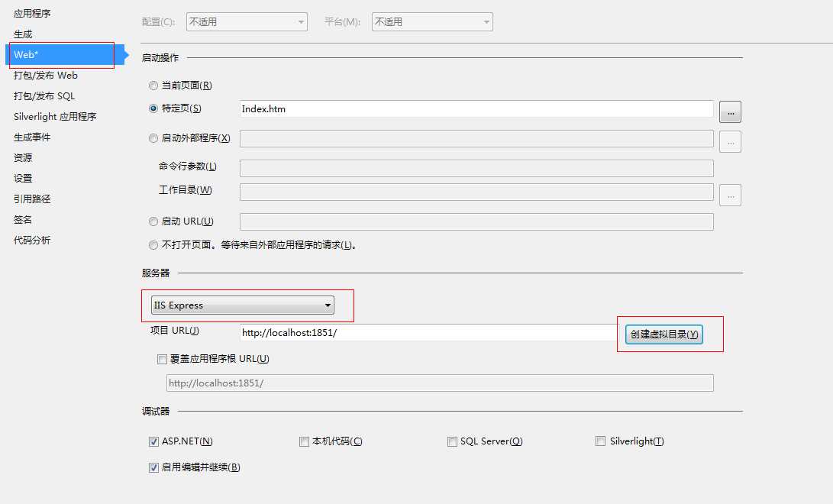Open the 应用程序 settings tab
This screenshot has height=504, width=833.
pos(32,13)
